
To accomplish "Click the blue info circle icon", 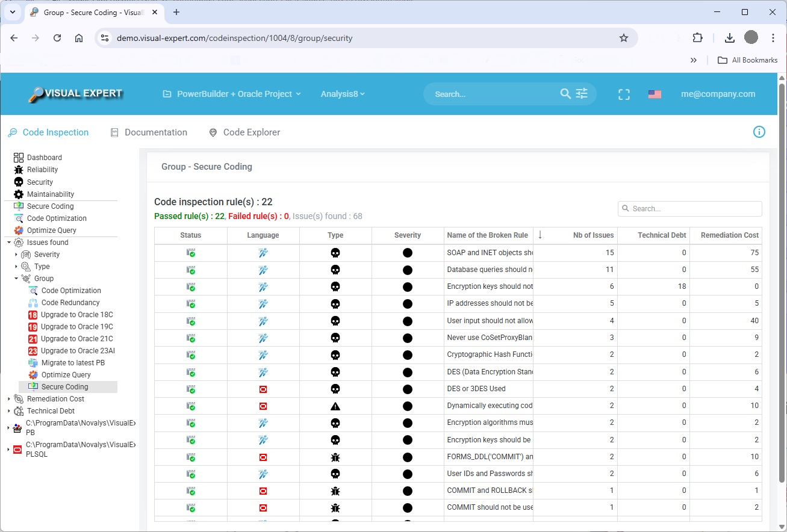I will (759, 132).
